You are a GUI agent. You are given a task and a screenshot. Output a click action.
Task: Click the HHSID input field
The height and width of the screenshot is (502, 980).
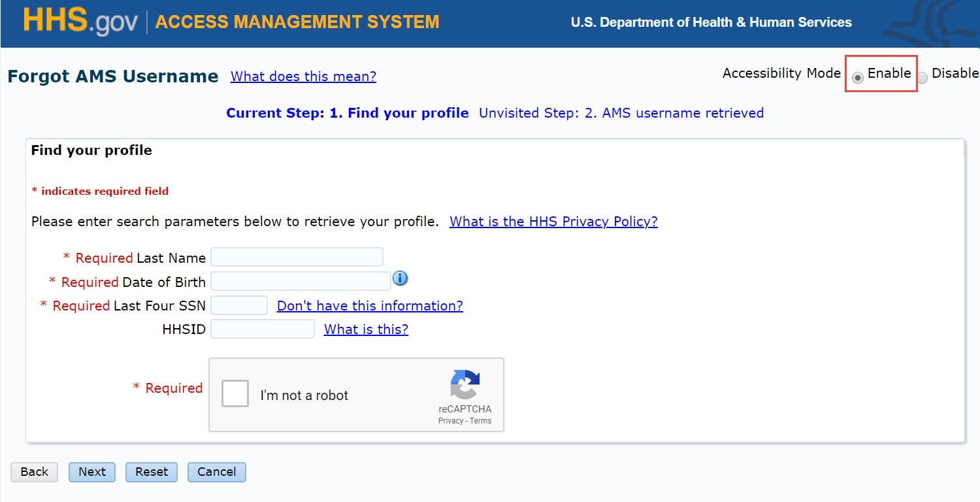coord(262,329)
